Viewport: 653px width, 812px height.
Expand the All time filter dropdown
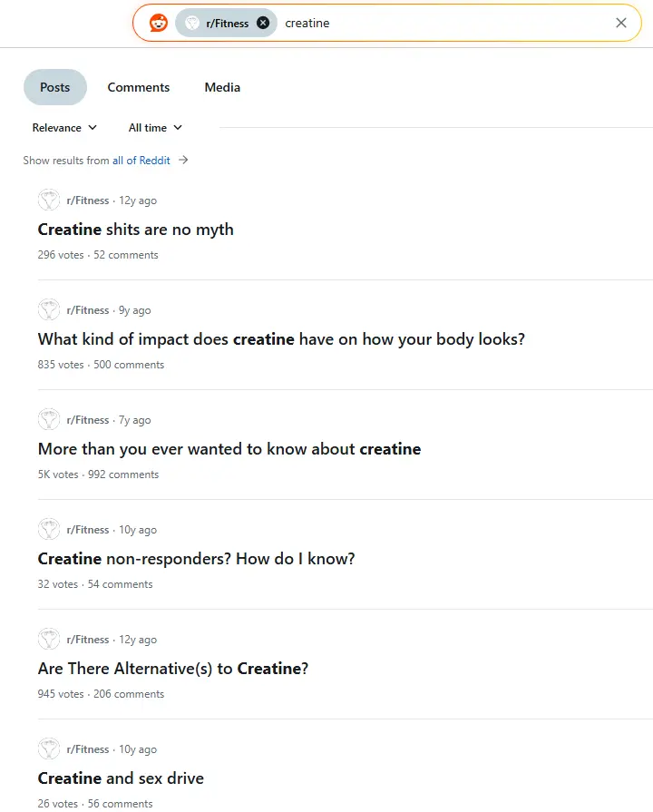click(155, 128)
